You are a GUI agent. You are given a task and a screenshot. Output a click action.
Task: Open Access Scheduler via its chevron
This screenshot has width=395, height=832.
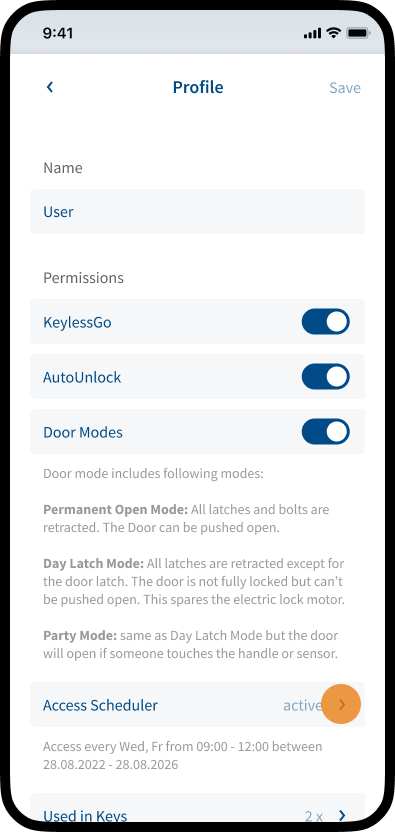(x=341, y=705)
